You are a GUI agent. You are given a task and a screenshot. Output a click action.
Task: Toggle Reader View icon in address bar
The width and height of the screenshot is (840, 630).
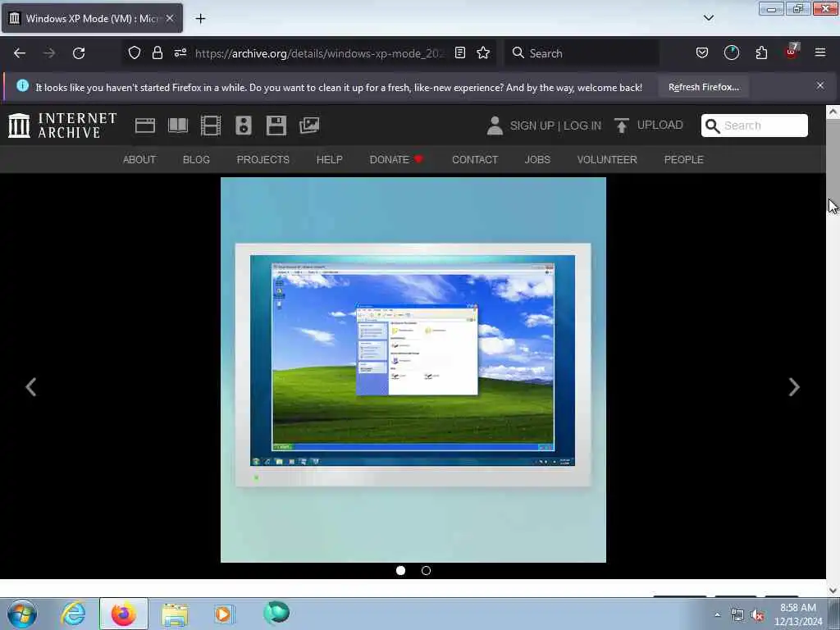[x=459, y=52]
